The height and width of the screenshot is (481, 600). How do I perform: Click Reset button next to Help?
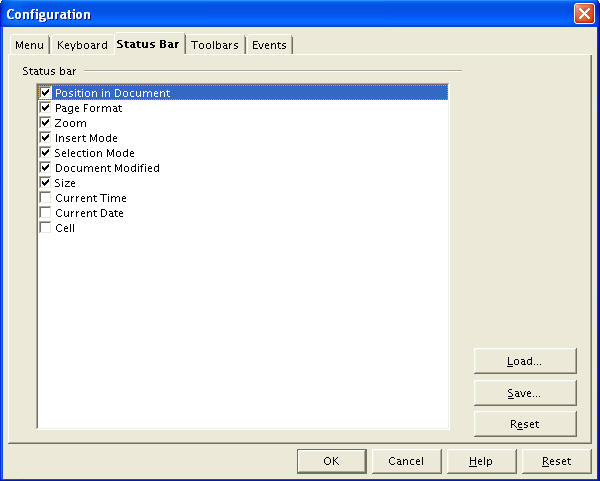[556, 461]
